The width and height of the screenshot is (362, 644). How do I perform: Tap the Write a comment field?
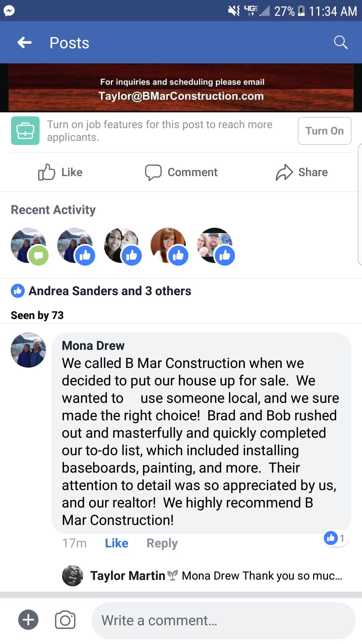coord(223,621)
